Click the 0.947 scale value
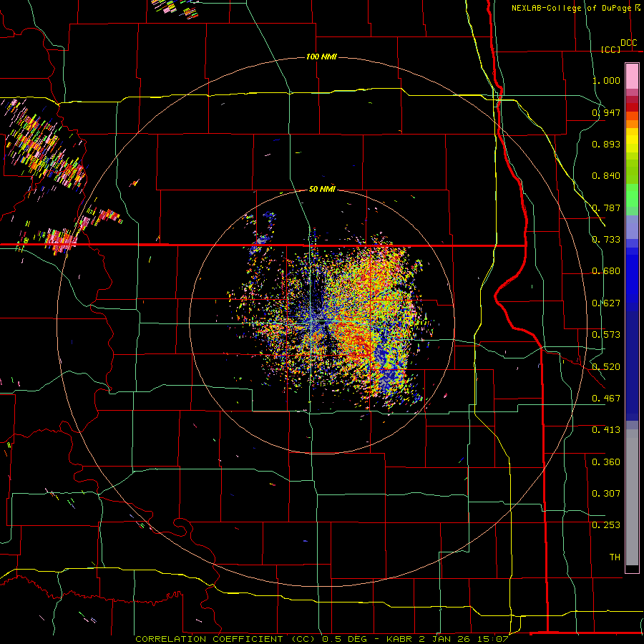This screenshot has width=644, height=644. click(606, 112)
